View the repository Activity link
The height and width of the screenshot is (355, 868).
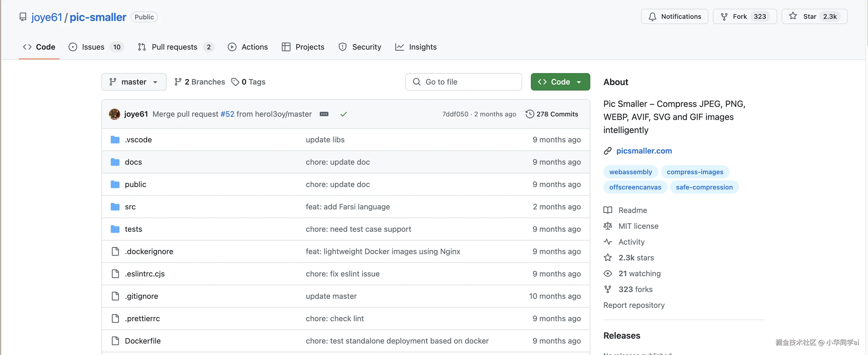pyautogui.click(x=631, y=242)
